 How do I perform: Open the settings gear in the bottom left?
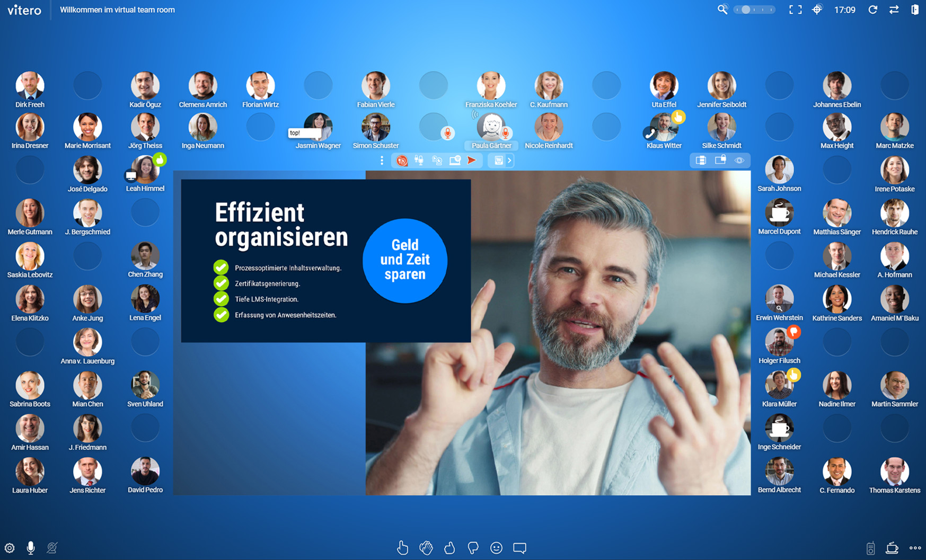(11, 548)
